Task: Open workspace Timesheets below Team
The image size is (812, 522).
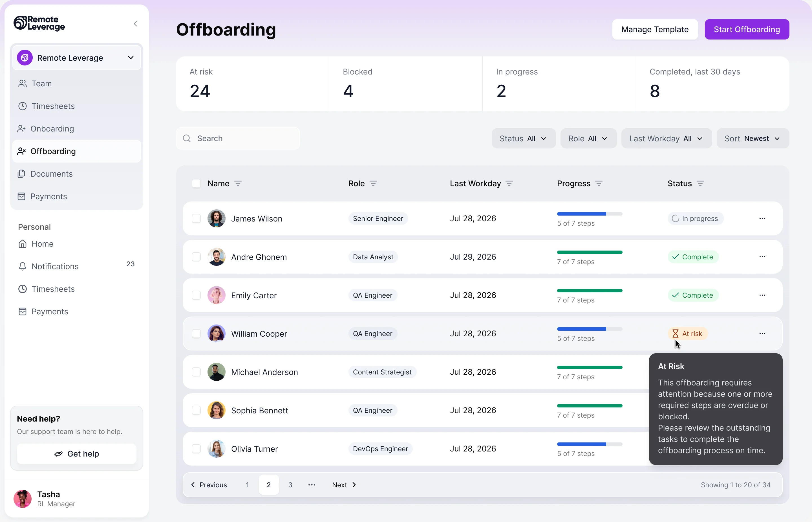Action: (x=76, y=106)
